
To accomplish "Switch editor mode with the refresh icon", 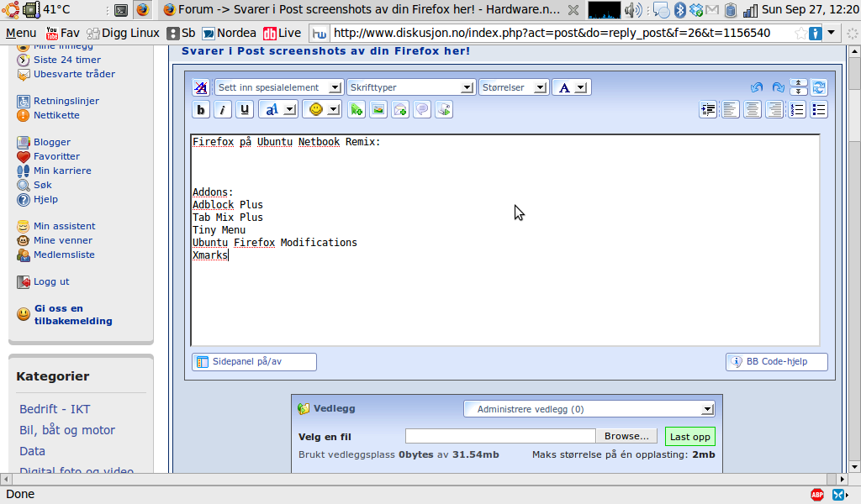I will 819,87.
